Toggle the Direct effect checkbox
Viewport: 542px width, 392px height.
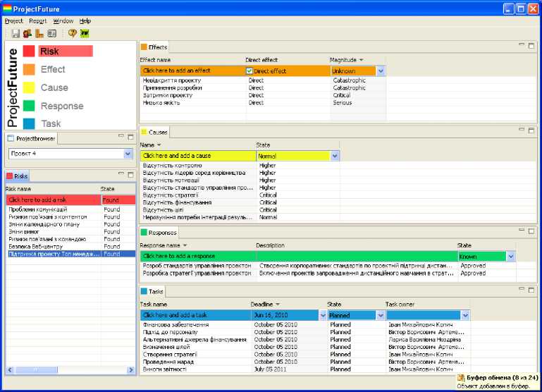pos(250,71)
